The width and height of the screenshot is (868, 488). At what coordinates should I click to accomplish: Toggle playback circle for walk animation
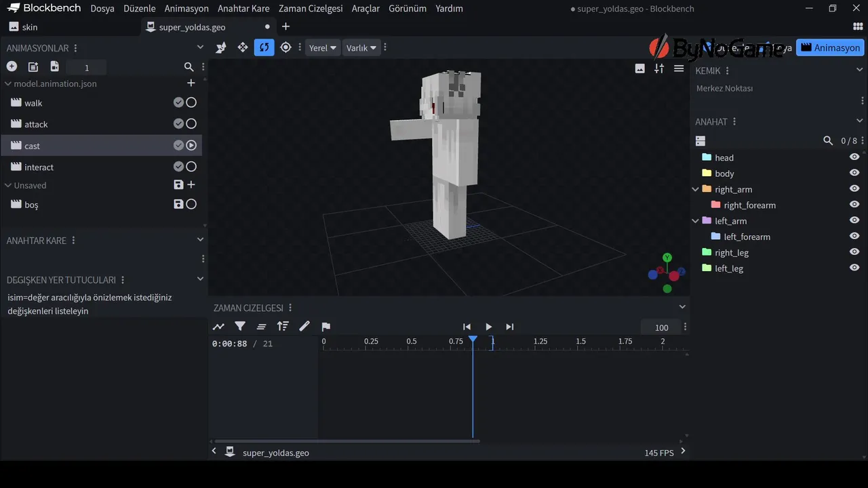pos(191,103)
